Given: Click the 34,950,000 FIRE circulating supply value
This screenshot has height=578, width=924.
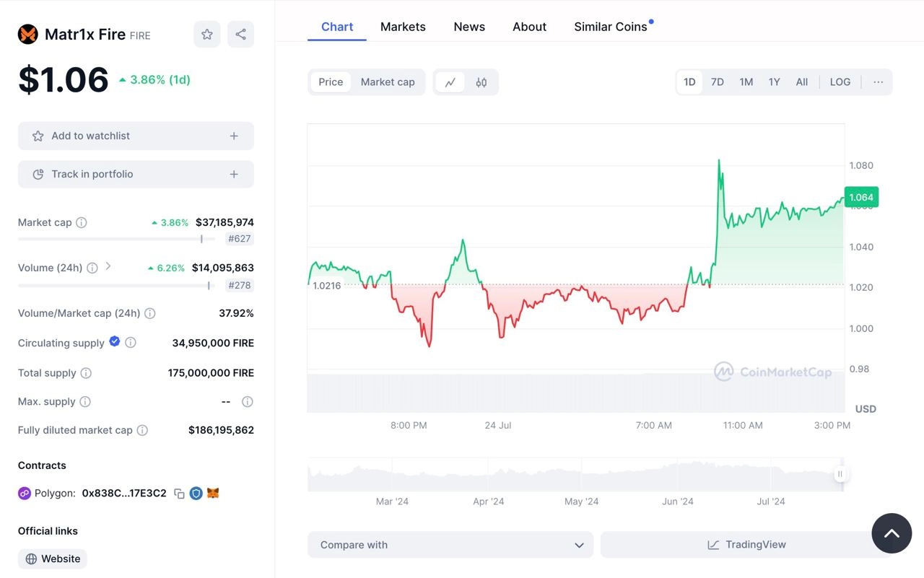Looking at the screenshot, I should click(213, 343).
